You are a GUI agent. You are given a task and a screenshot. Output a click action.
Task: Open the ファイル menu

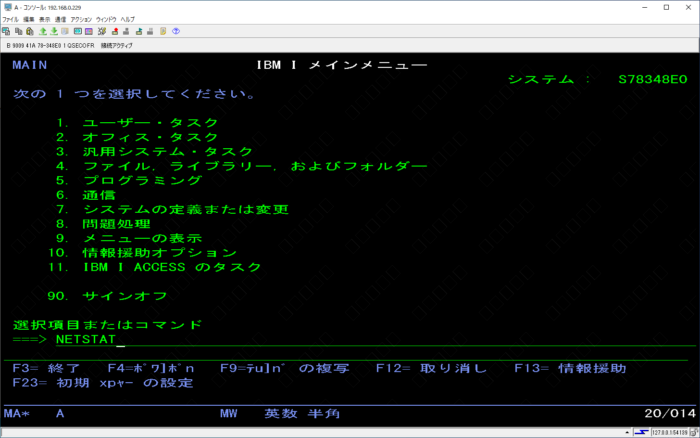(10, 20)
